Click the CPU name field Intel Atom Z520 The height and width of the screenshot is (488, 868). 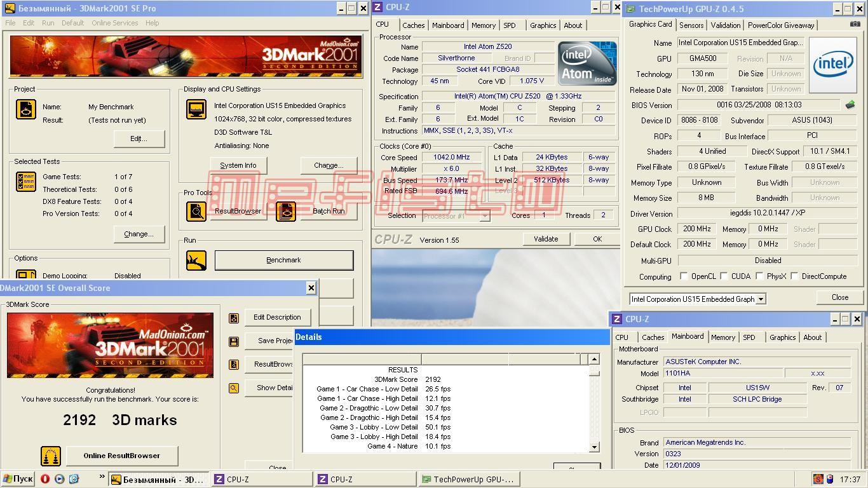click(x=487, y=46)
